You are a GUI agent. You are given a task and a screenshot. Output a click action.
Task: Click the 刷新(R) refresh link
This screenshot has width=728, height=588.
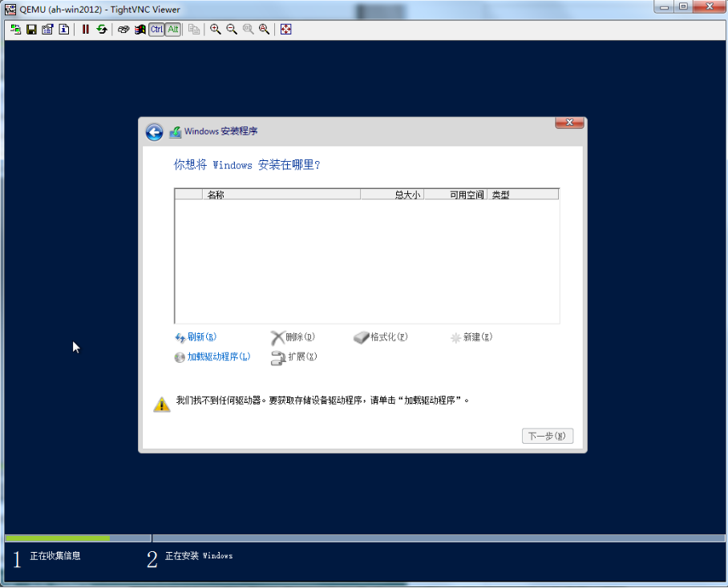pyautogui.click(x=200, y=337)
